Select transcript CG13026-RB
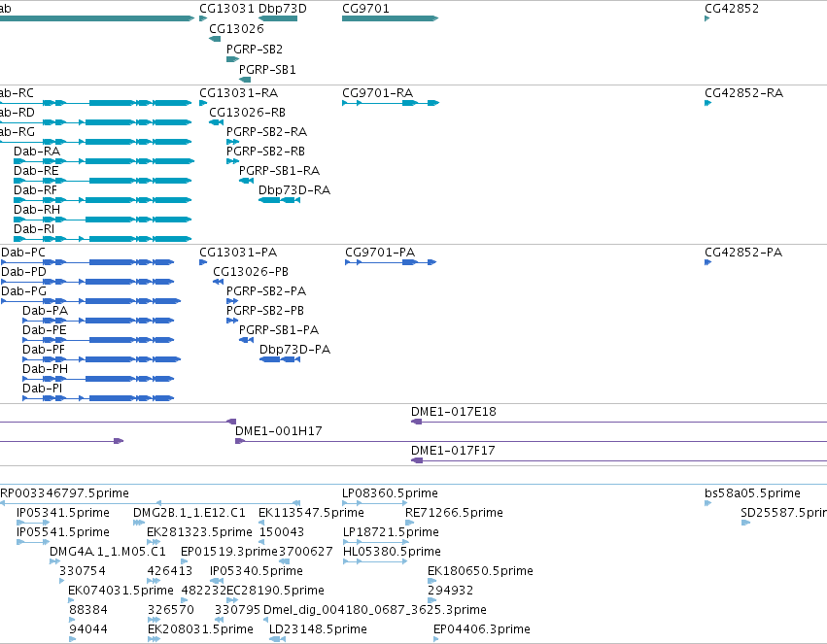The width and height of the screenshot is (827, 644). [248, 113]
